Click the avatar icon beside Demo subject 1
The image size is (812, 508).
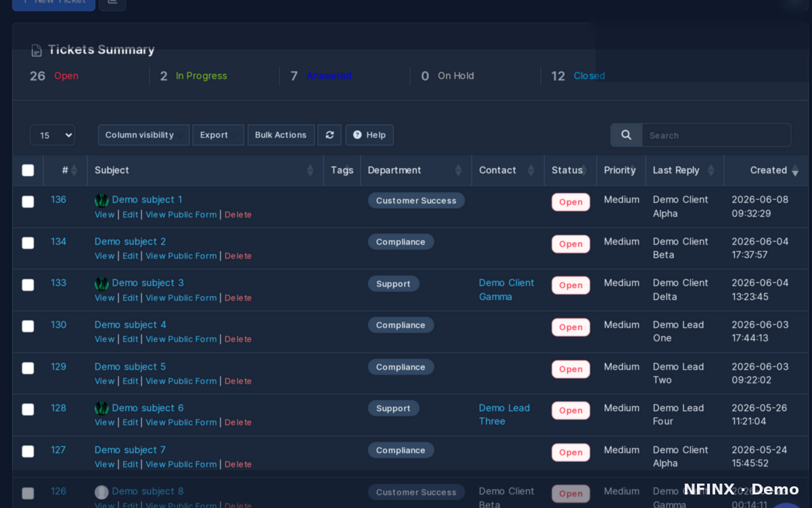[101, 200]
